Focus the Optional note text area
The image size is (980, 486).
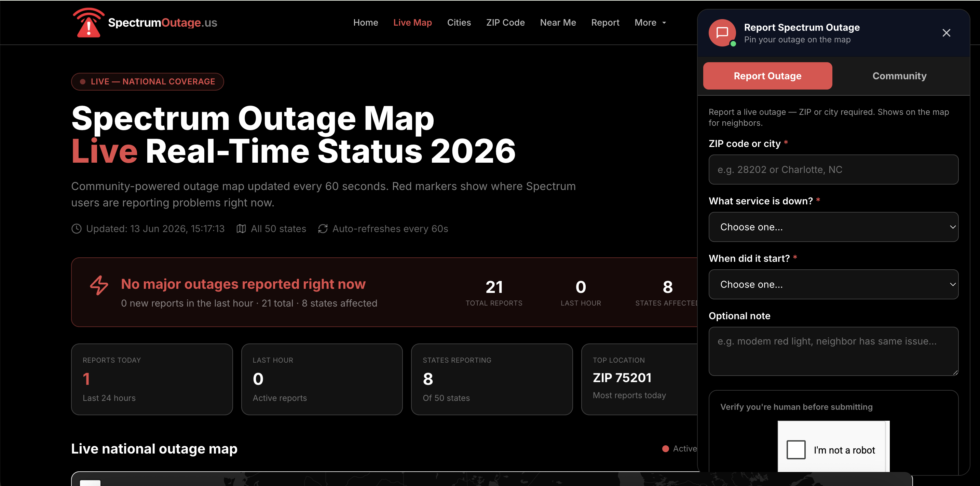point(833,351)
